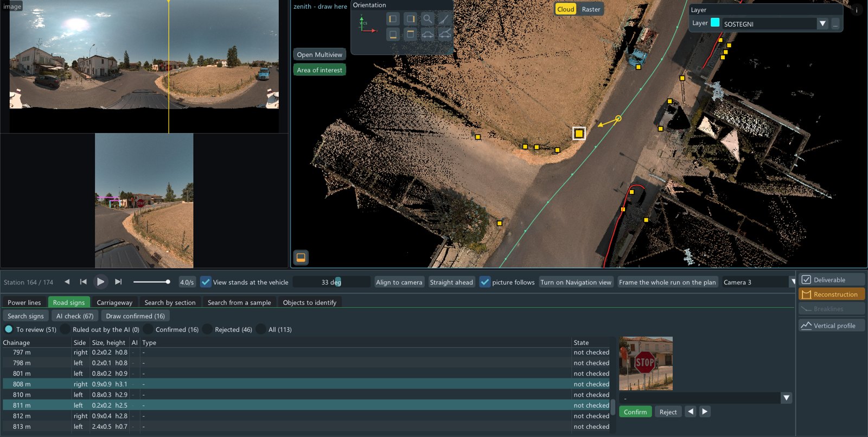Image resolution: width=868 pixels, height=437 pixels.
Task: Toggle the Deliverable checkbox
Action: (x=806, y=280)
